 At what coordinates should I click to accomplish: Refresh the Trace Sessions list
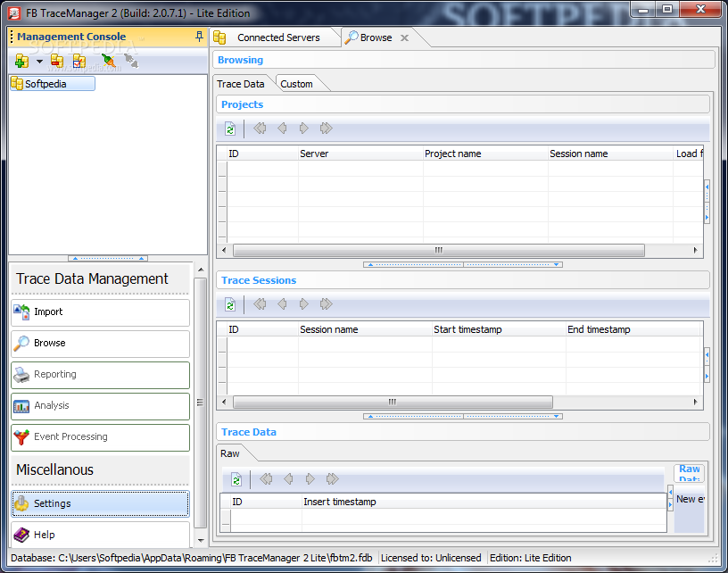[x=230, y=304]
